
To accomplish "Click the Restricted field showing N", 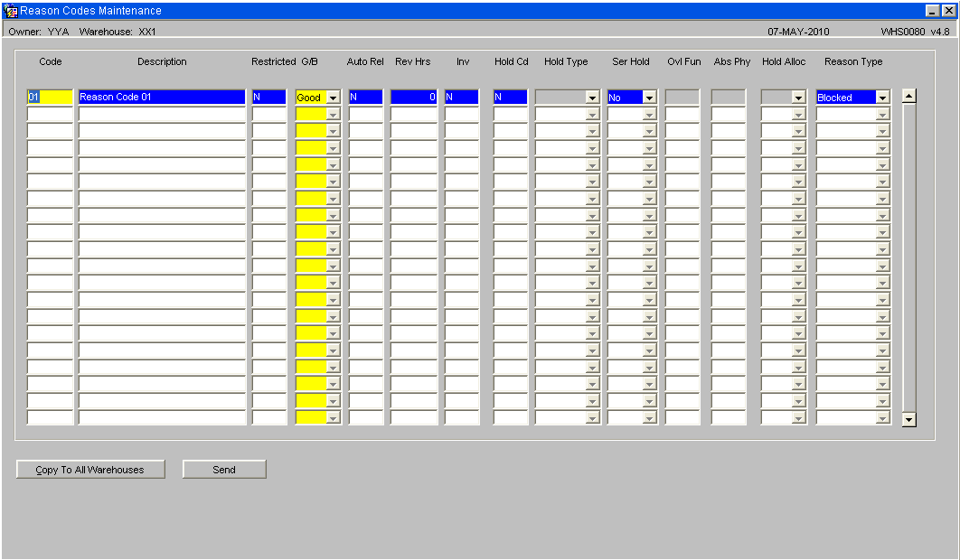I will (268, 97).
